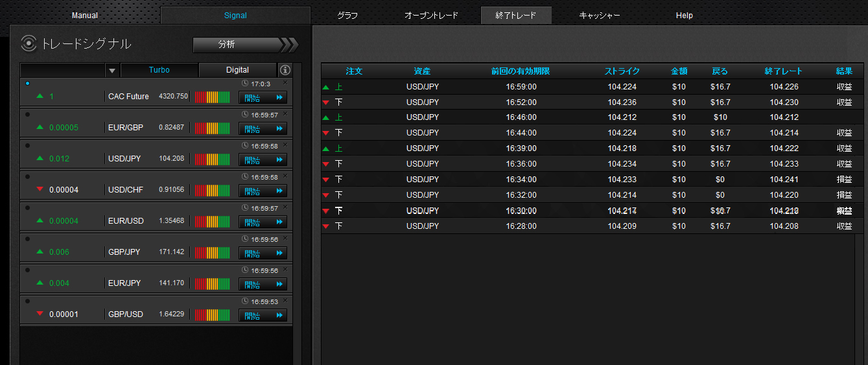Click the red down arrow on GBP/USD signal
868x365 pixels.
40,313
